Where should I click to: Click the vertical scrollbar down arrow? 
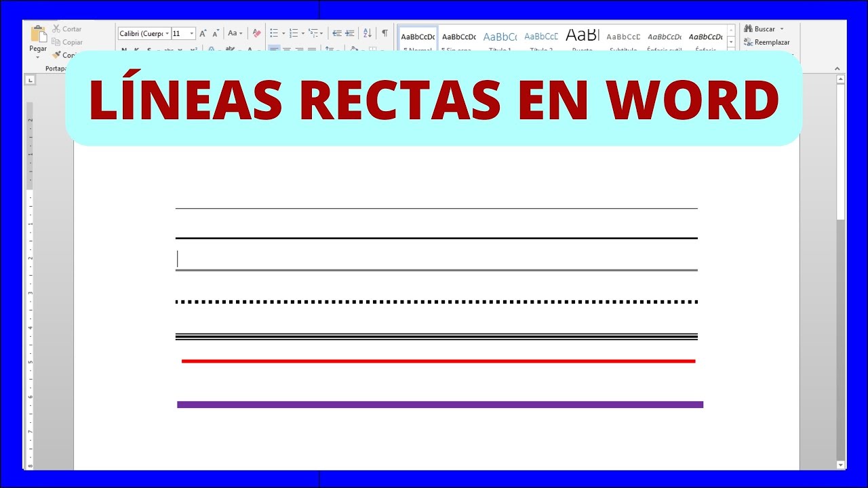(841, 465)
